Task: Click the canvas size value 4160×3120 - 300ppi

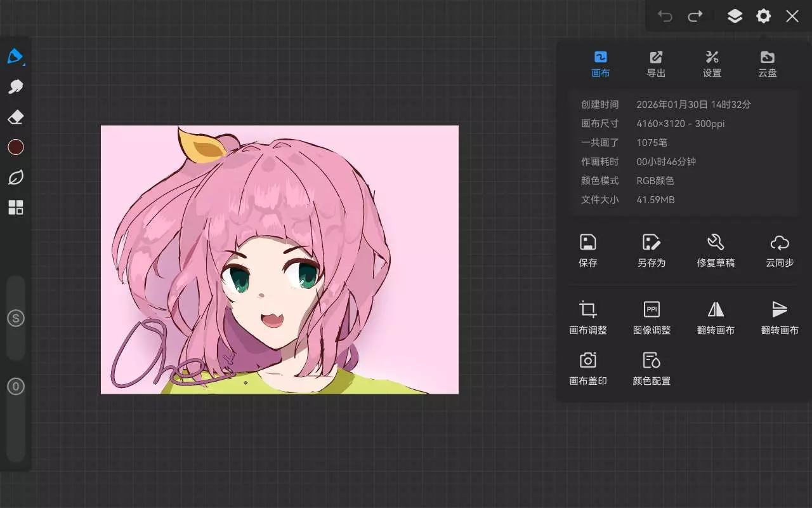Action: pos(680,123)
